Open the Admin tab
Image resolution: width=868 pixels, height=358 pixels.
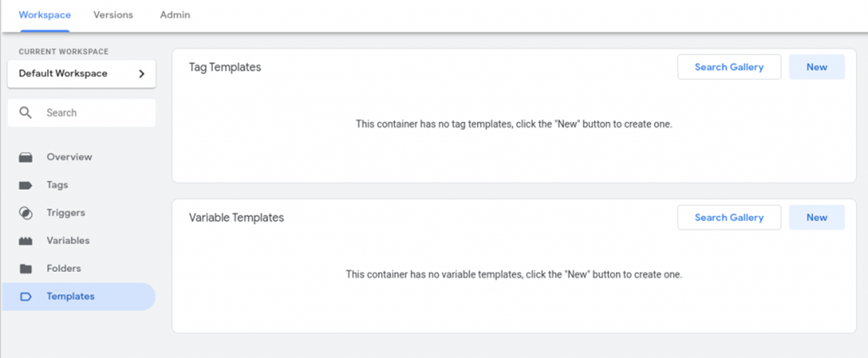175,15
